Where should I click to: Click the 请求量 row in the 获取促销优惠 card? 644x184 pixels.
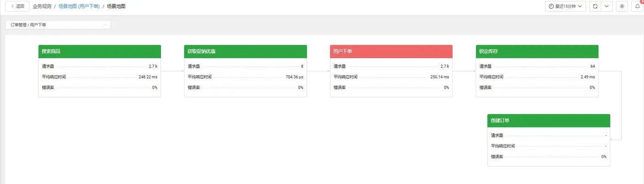click(x=245, y=67)
